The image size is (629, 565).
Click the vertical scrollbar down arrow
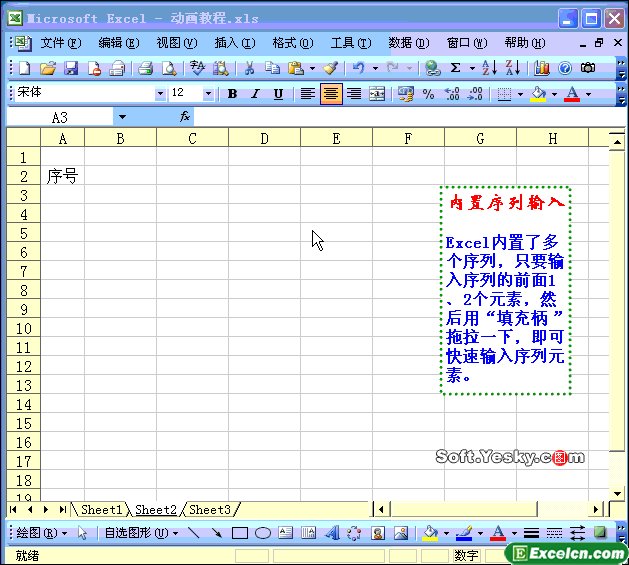(617, 494)
